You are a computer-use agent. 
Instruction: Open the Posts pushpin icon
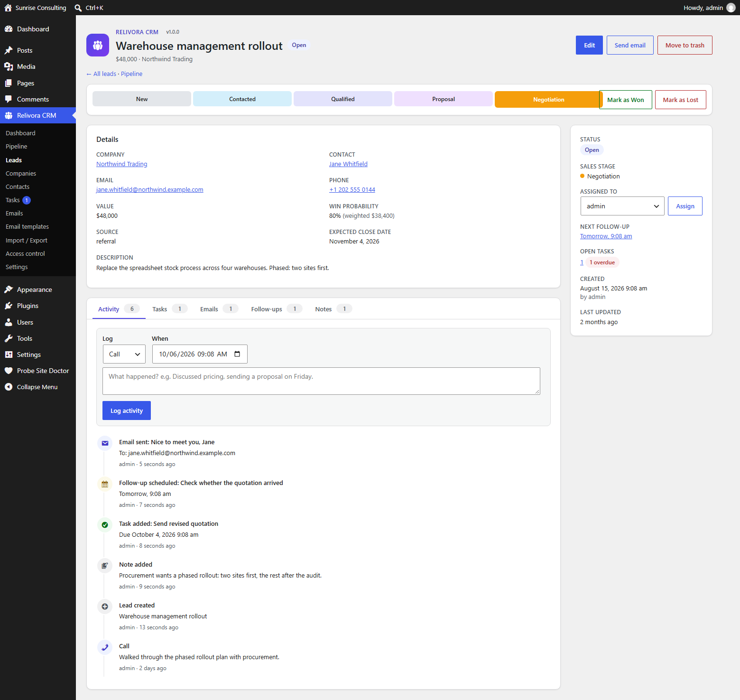(x=9, y=50)
